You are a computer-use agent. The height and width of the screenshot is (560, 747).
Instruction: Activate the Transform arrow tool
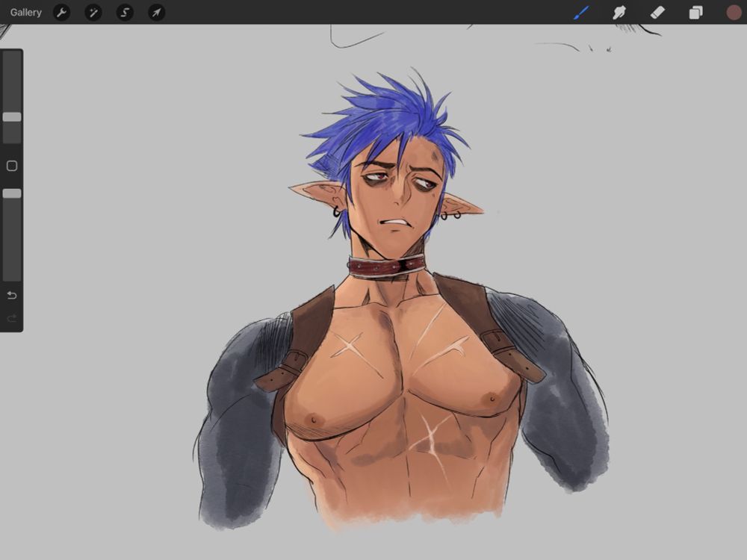tap(157, 13)
